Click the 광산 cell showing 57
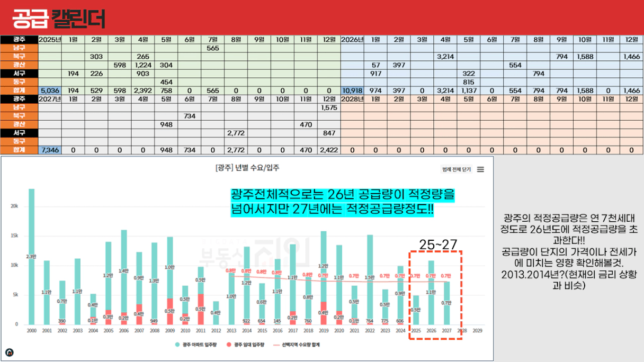The width and height of the screenshot is (644, 362). point(376,65)
